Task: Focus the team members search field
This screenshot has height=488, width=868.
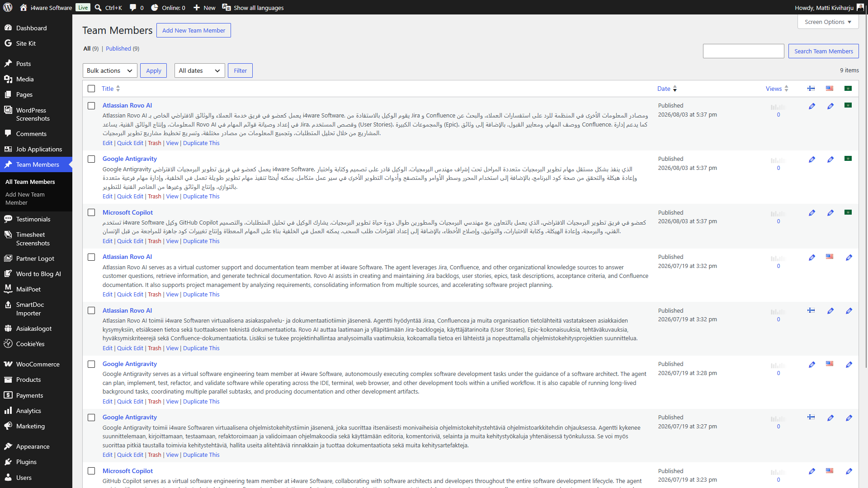Action: 743,51
